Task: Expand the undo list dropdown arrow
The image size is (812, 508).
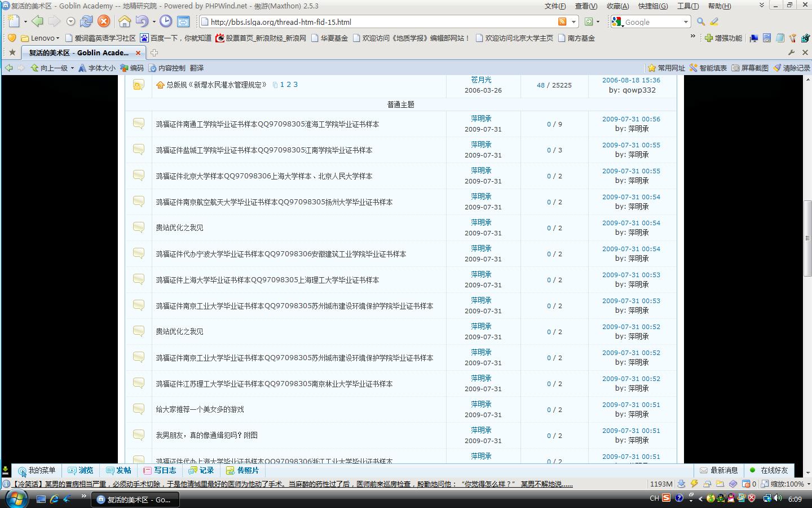Action: [x=153, y=22]
